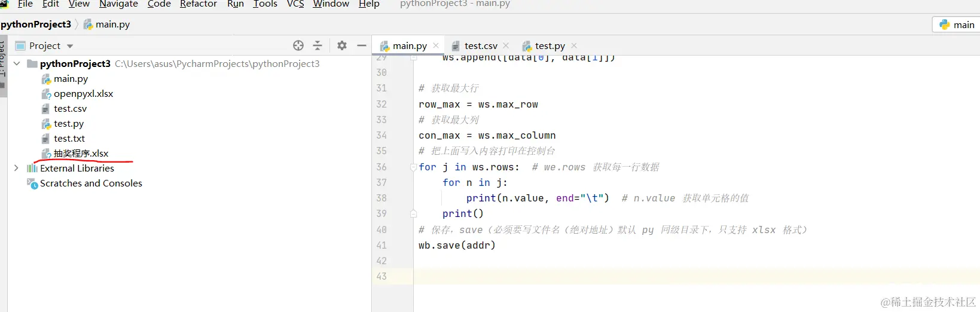Open the View menu

pyautogui.click(x=79, y=4)
